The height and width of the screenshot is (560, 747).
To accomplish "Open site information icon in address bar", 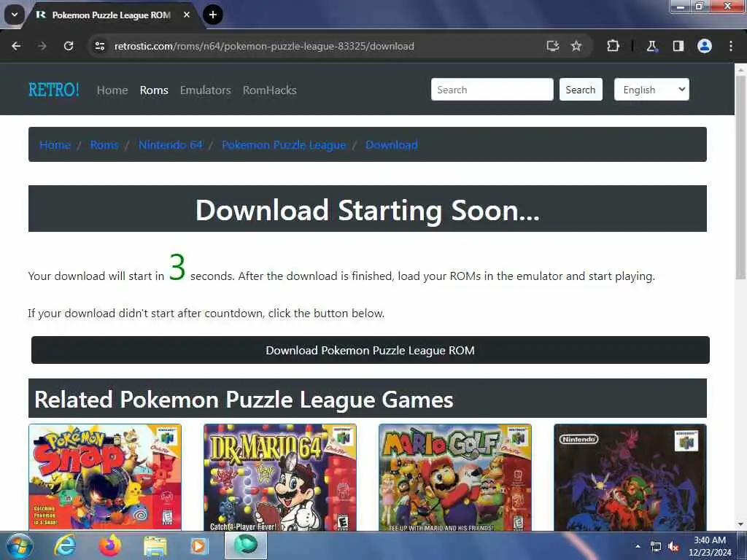I will tap(99, 46).
